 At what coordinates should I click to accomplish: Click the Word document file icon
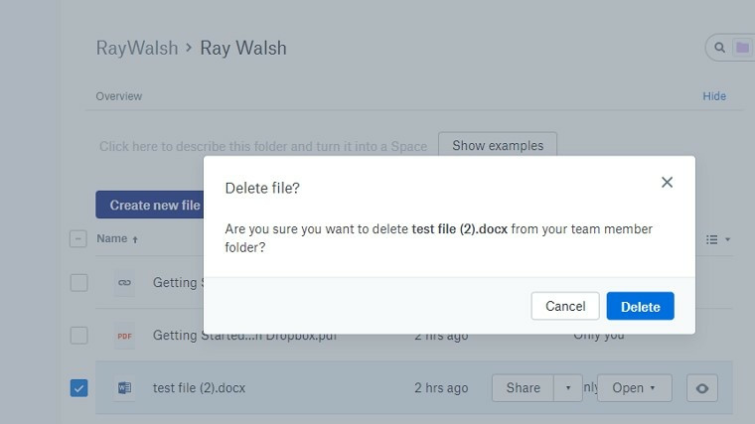124,388
